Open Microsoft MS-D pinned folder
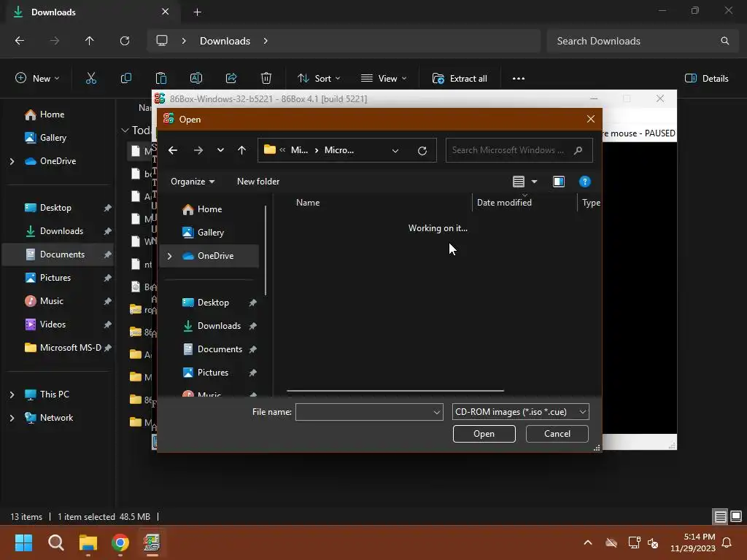747x560 pixels. pos(63,348)
